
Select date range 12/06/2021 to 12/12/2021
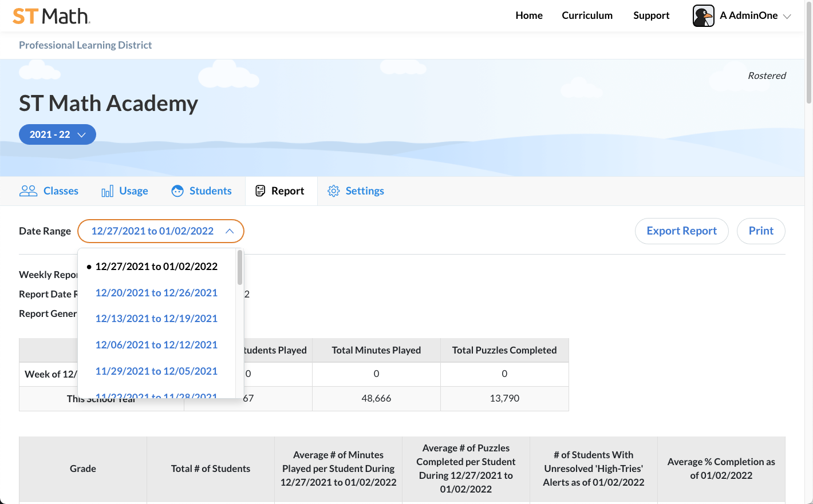[156, 345]
